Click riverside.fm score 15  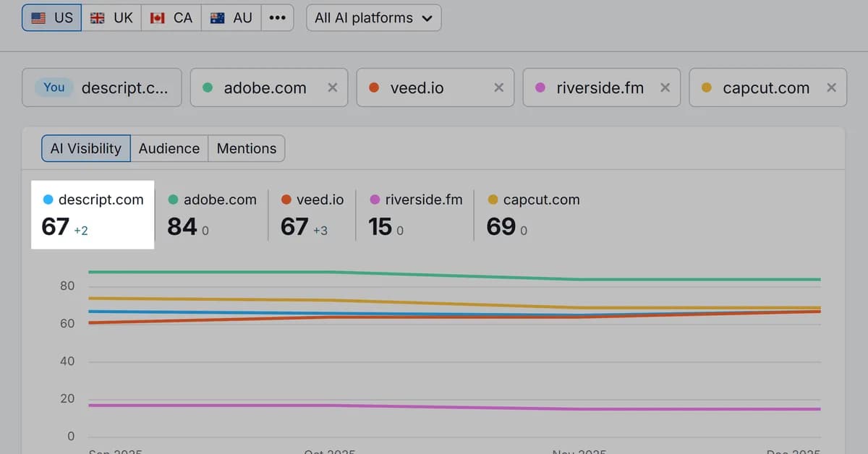pos(380,227)
